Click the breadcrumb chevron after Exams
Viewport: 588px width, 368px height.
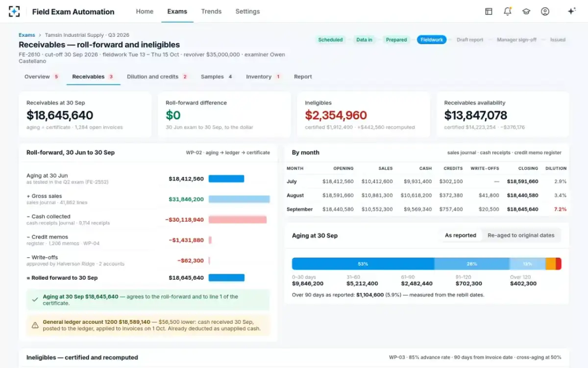40,35
